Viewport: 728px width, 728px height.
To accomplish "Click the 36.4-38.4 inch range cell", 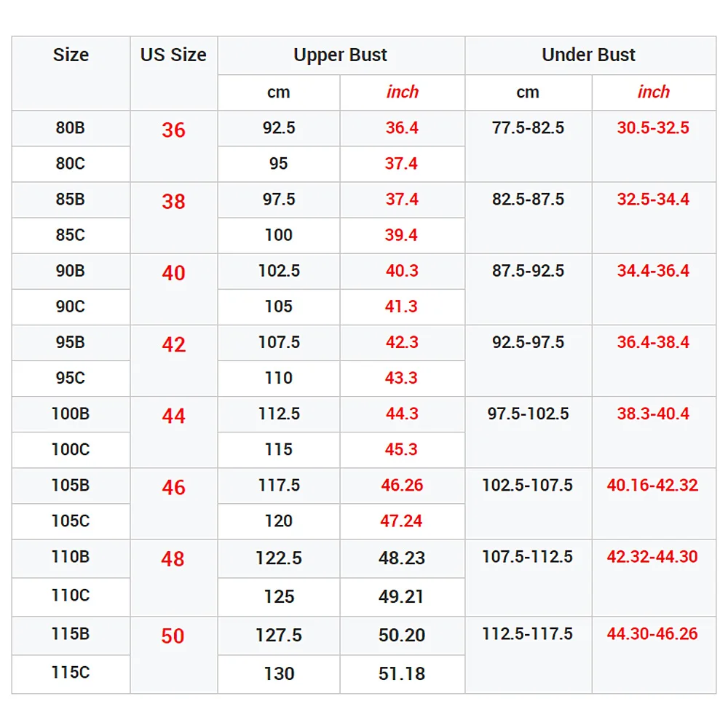I will pyautogui.click(x=653, y=342).
